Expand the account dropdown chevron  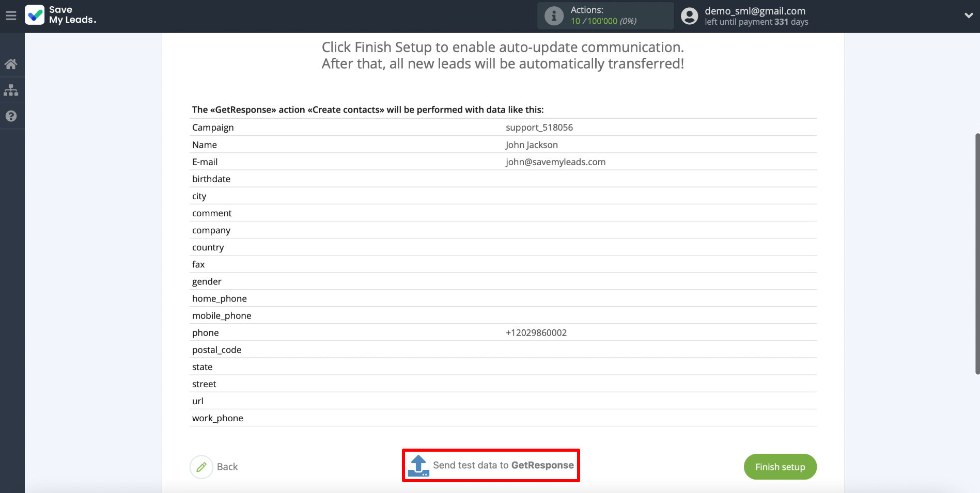[969, 15]
